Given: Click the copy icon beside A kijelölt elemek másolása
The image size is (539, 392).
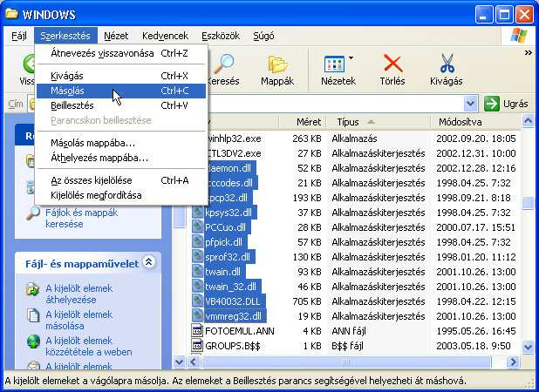Looking at the screenshot, I should click(33, 315).
